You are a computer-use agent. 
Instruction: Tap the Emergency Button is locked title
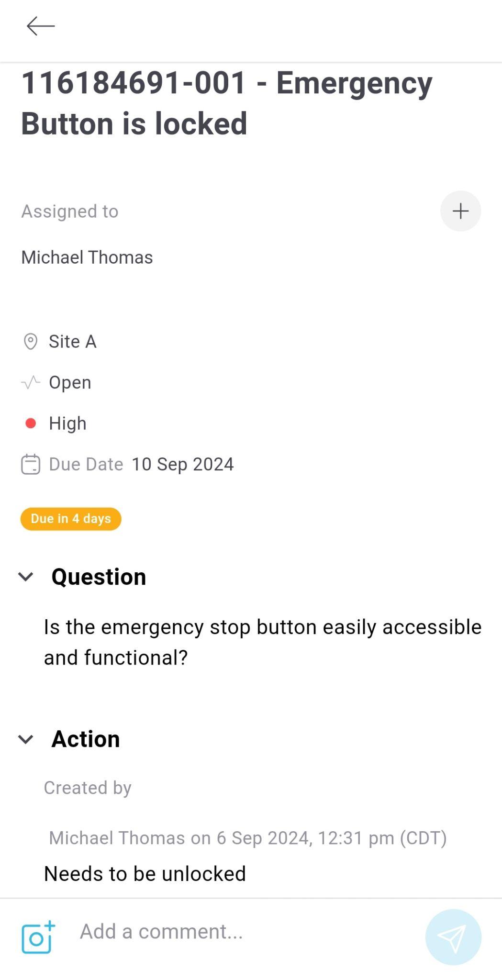point(227,103)
